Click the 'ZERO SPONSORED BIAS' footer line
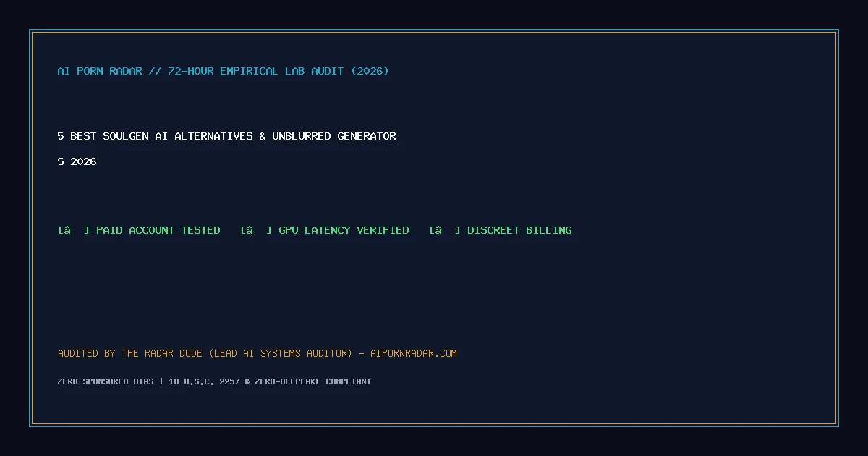Viewport: 868px width, 456px height. coord(214,381)
